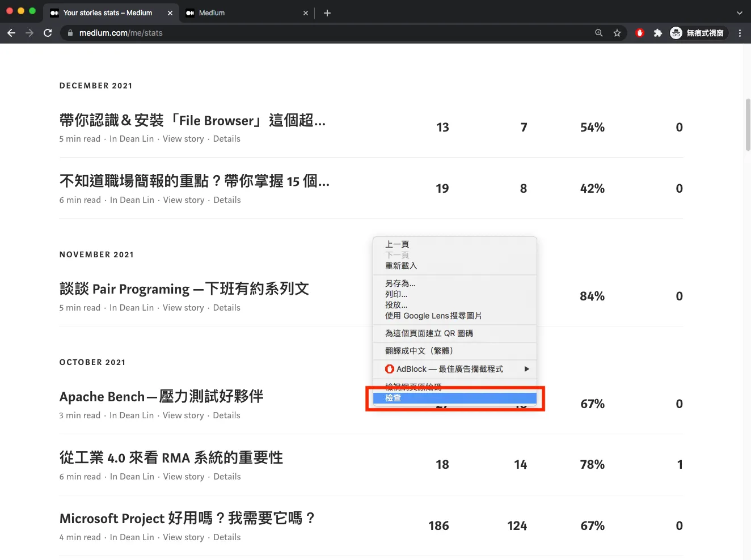The width and height of the screenshot is (751, 560).
Task: Click 'In Dean Lin' under Microsoft Project story
Action: tap(132, 537)
